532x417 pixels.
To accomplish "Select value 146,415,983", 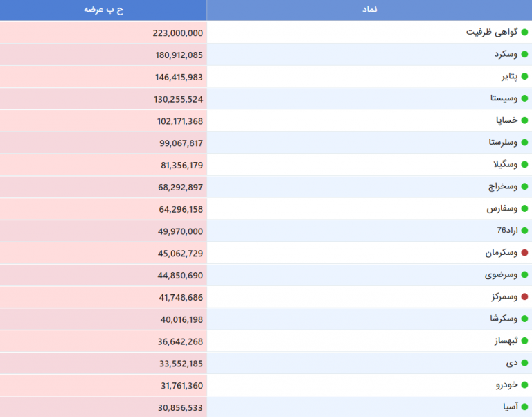I will (x=179, y=78).
